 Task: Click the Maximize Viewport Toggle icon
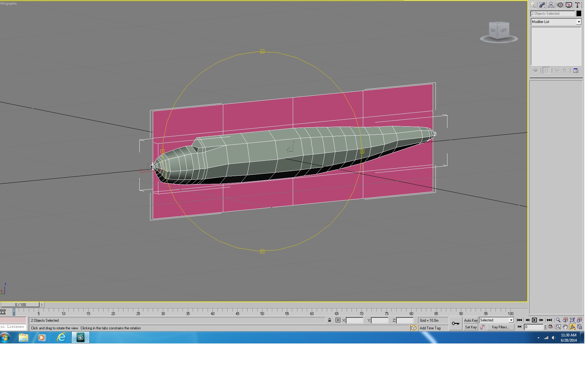point(579,327)
